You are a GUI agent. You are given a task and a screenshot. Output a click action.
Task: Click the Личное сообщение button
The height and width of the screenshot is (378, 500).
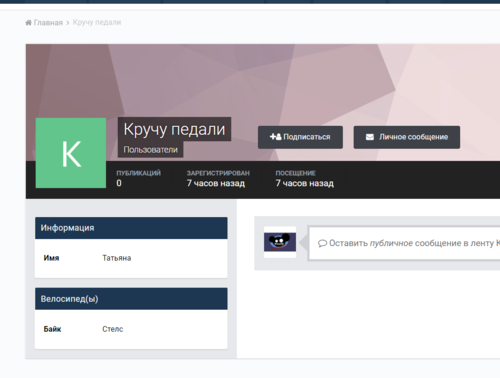pyautogui.click(x=407, y=137)
